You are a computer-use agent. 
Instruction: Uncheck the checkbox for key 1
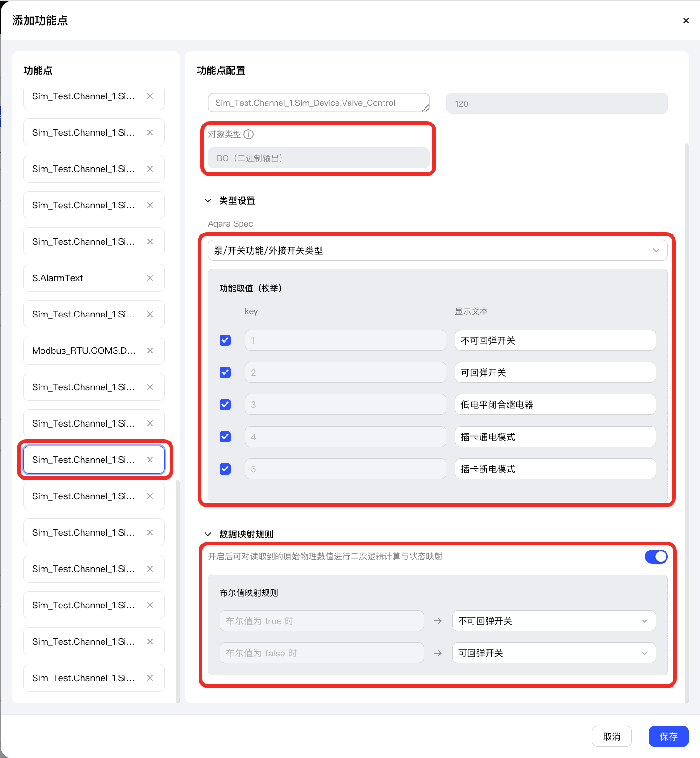pos(225,340)
